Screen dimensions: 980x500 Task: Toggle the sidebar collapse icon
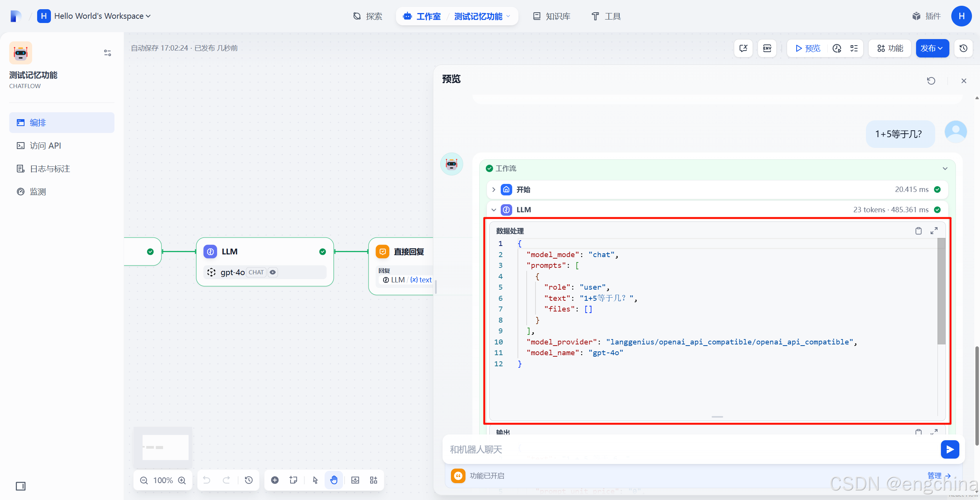point(21,486)
